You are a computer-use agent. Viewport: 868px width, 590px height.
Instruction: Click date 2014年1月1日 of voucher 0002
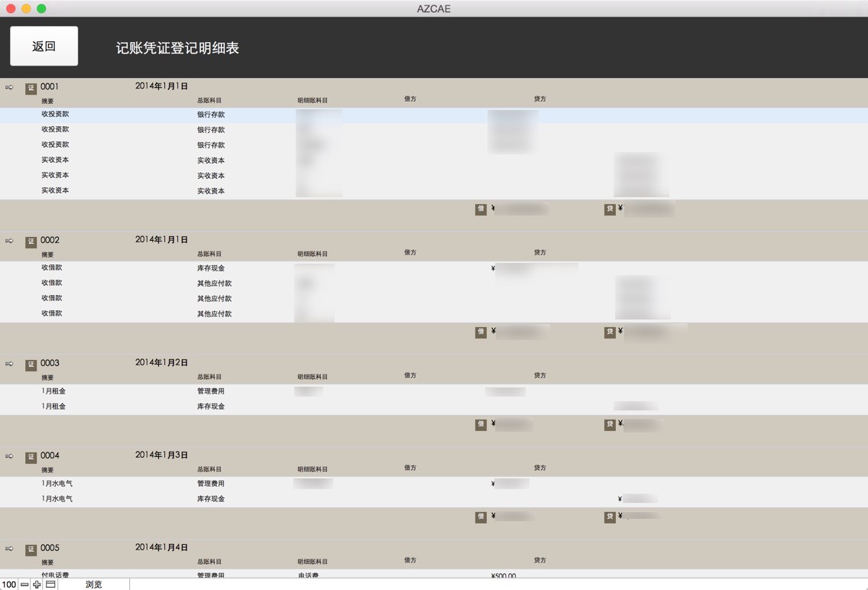click(x=161, y=240)
